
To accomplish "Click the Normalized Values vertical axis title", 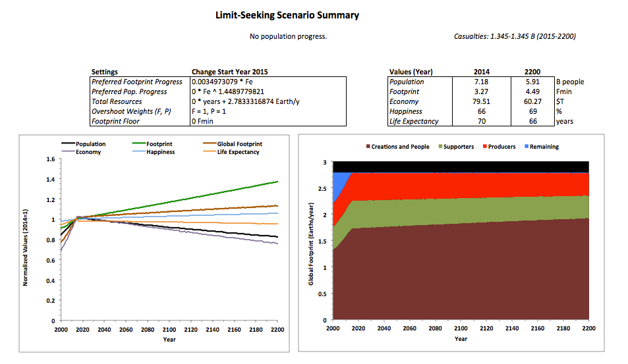I will [x=26, y=241].
